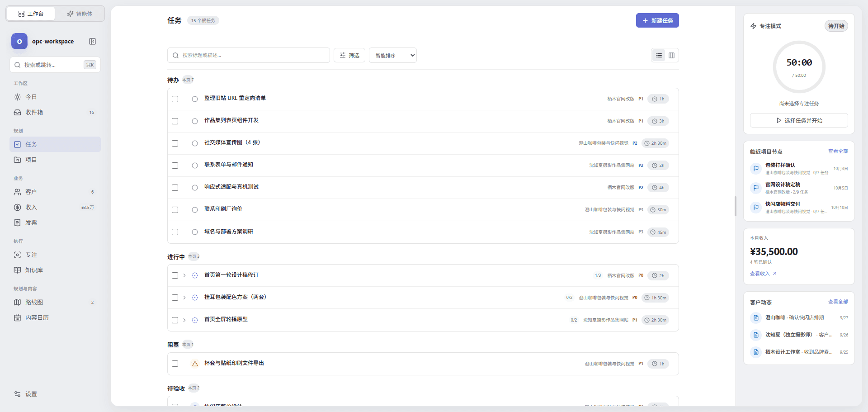
Task: Click the sidebar 搜索或跳转 field
Action: click(55, 65)
